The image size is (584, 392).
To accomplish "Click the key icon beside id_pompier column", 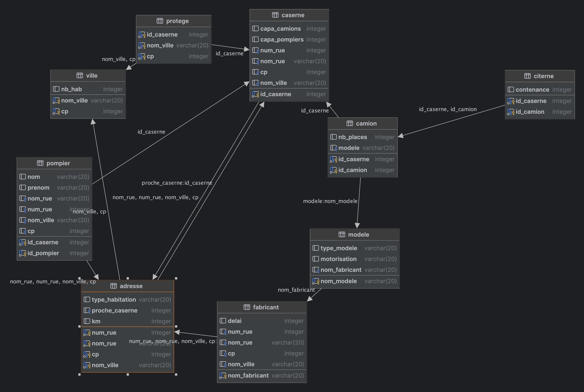I will (23, 253).
